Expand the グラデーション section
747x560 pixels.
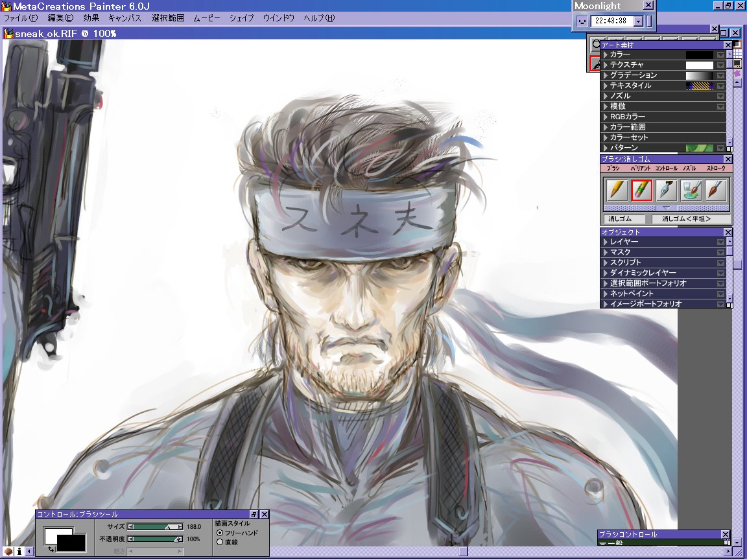tap(606, 75)
